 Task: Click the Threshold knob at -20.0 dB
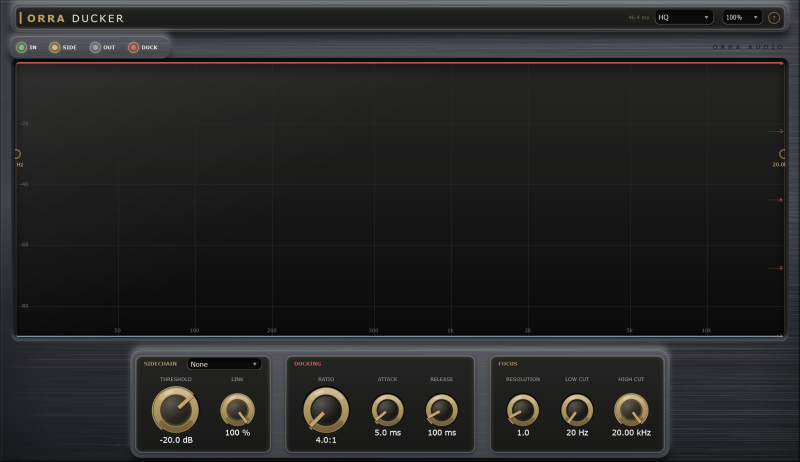(x=176, y=409)
